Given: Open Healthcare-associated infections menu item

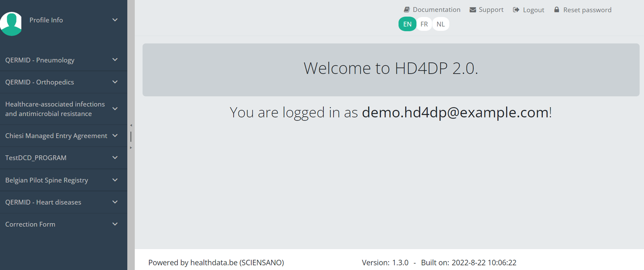Looking at the screenshot, I should click(x=55, y=109).
